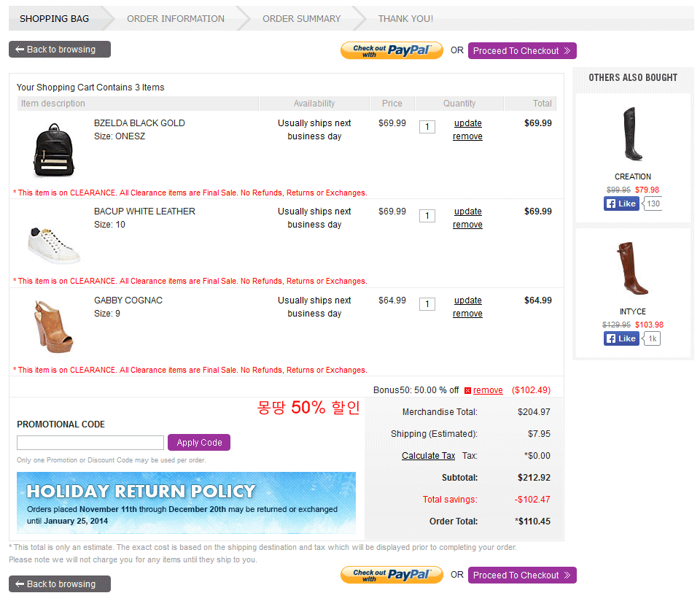700x601 pixels.
Task: View the INTYCE brown boot thumbnail
Action: pyautogui.click(x=632, y=268)
